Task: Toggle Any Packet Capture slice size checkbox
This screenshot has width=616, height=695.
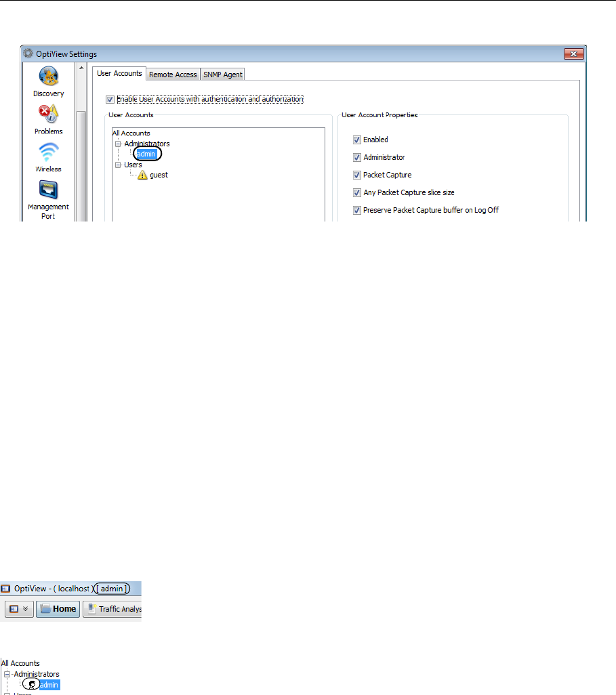Action: point(357,193)
